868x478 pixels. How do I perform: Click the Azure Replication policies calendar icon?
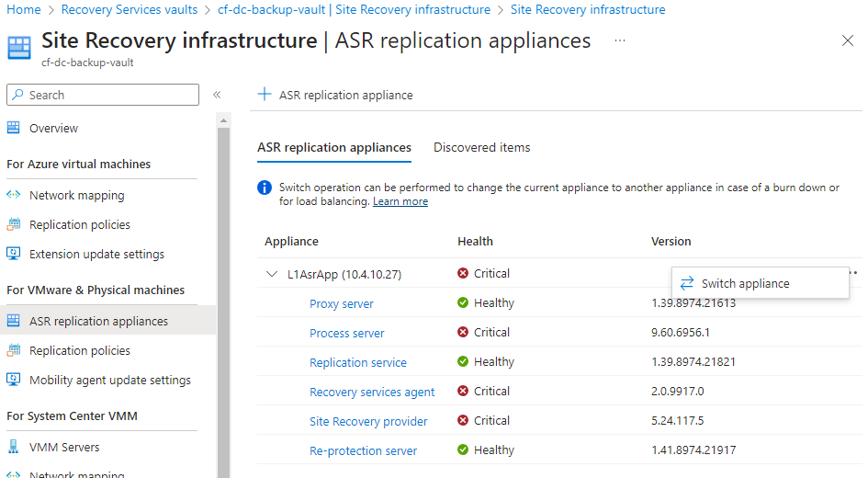click(x=13, y=224)
